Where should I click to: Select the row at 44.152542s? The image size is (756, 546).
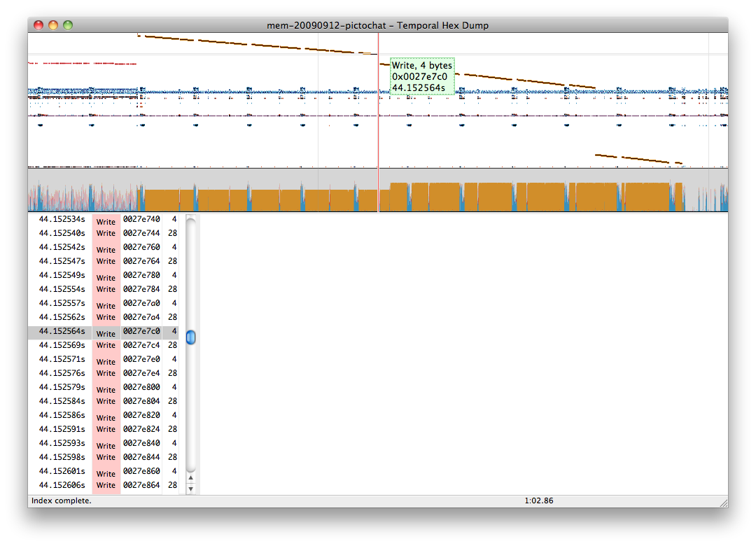coord(103,247)
